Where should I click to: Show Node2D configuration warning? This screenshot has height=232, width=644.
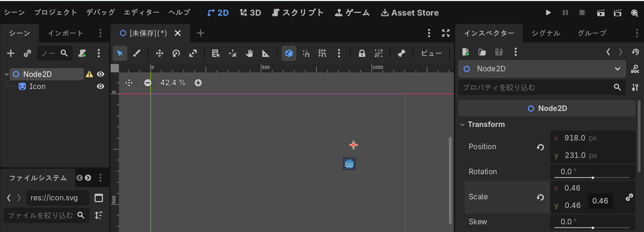click(89, 74)
